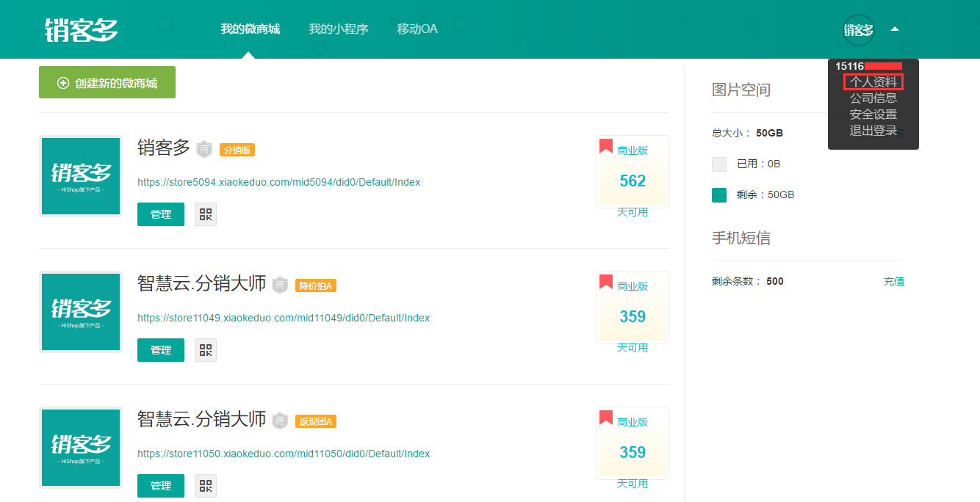980x502 pixels.
Task: Click the certification shield icon next to 销客多
Action: [204, 149]
